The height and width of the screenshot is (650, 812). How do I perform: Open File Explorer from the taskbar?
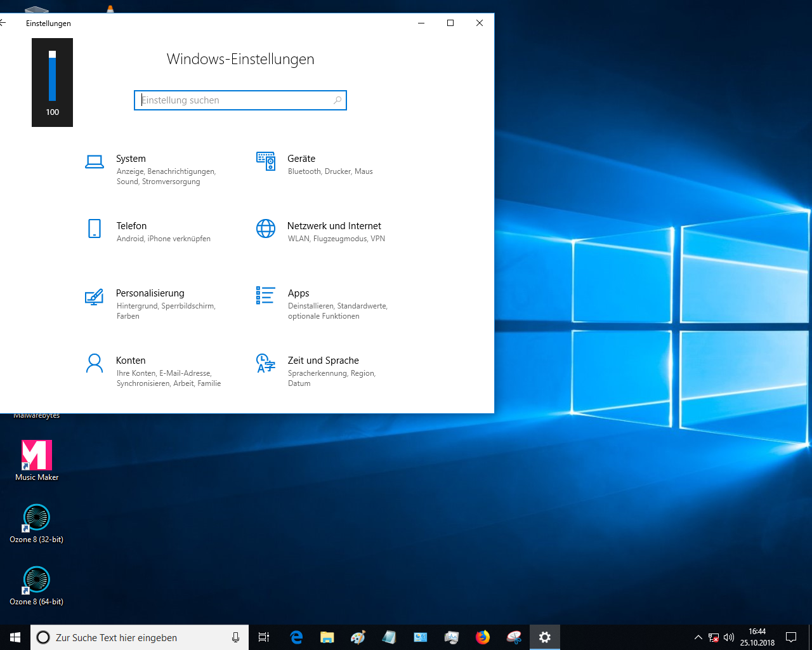327,637
